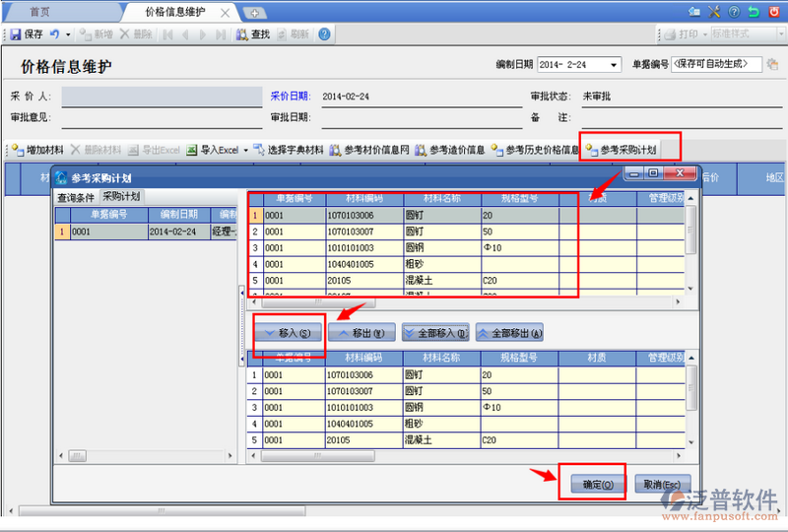Click the 保存 save icon in toolbar

click(x=16, y=33)
